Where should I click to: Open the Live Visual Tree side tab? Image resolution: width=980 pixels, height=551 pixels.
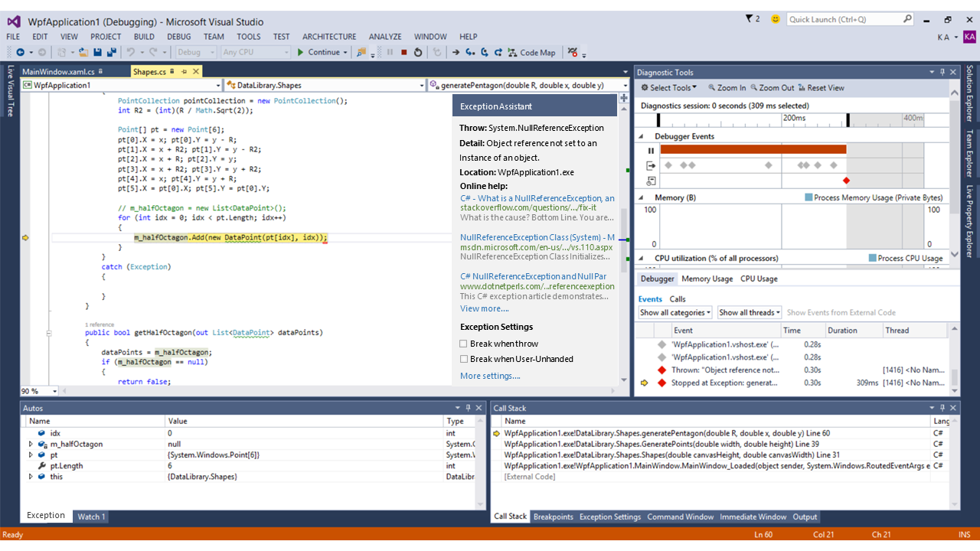(x=10, y=90)
